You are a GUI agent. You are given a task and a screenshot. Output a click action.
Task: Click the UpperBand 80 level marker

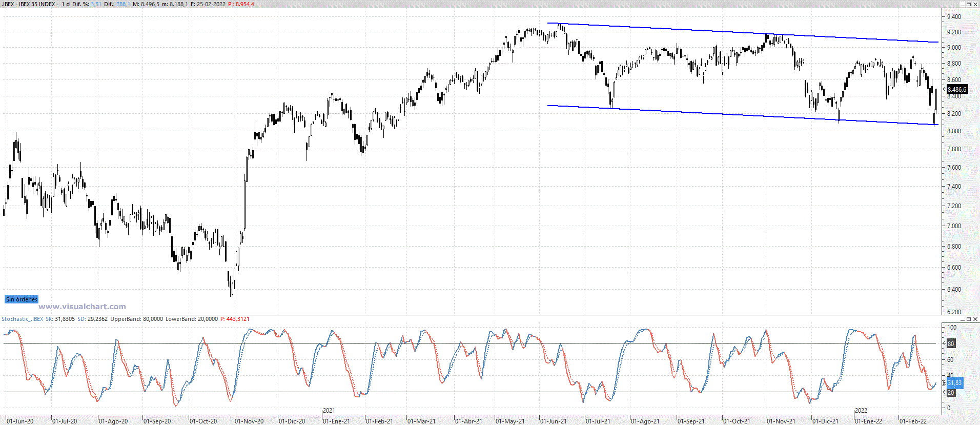coord(951,343)
